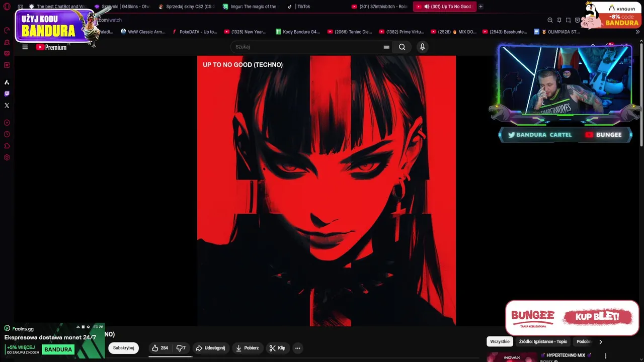This screenshot has height=362, width=644.
Task: Open the HYPERTECHNO MIX video options dots
Action: 605,356
